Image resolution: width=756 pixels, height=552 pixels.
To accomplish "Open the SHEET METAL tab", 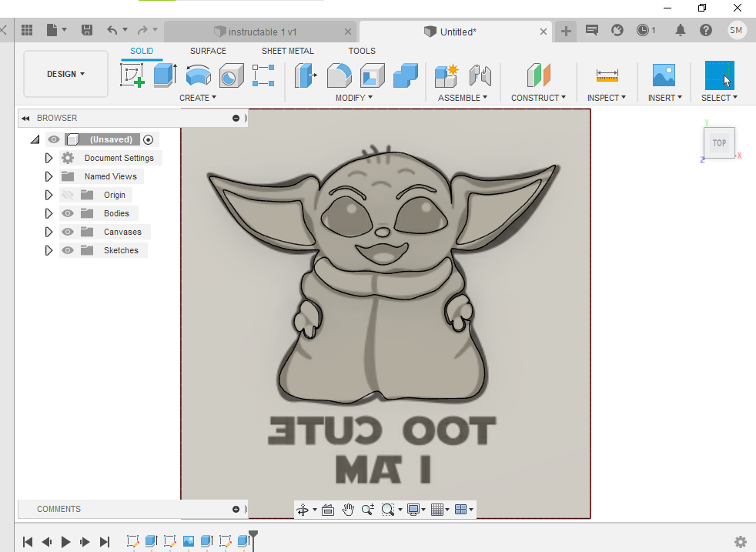I will pyautogui.click(x=287, y=51).
